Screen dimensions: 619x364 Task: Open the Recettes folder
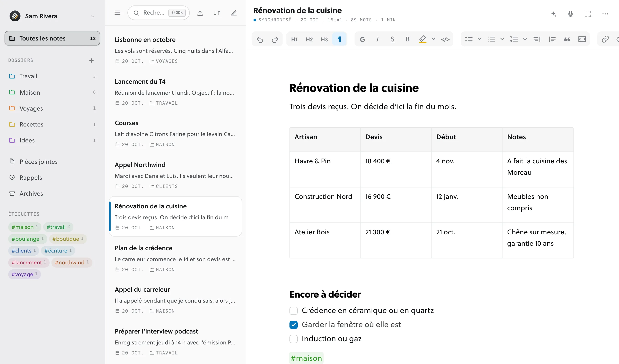[x=52, y=124]
